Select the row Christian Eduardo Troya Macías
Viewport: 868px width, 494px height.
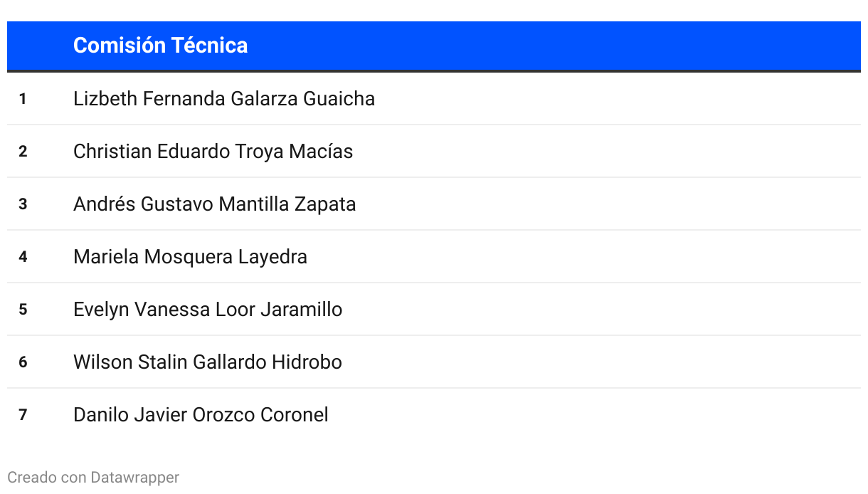tap(434, 151)
